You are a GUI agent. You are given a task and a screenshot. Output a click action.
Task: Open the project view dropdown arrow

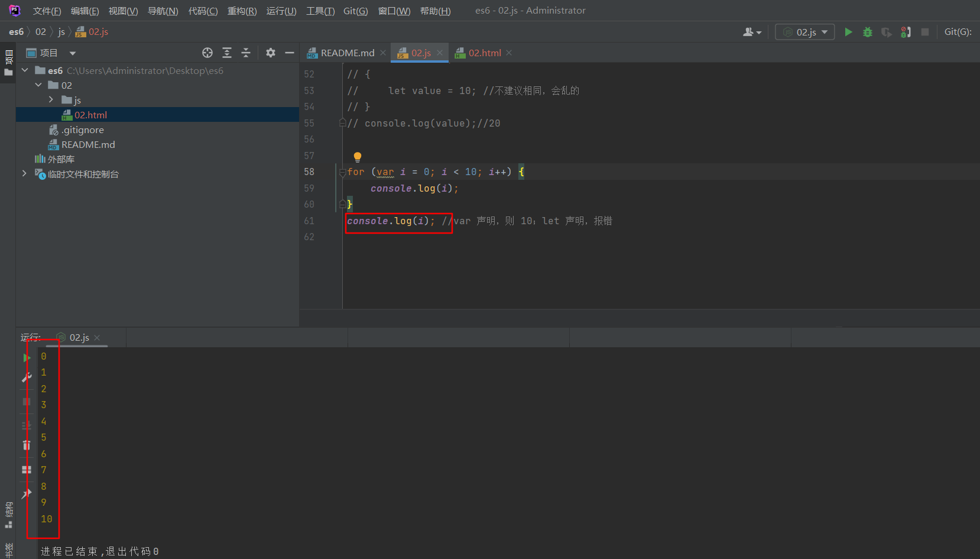(x=73, y=53)
